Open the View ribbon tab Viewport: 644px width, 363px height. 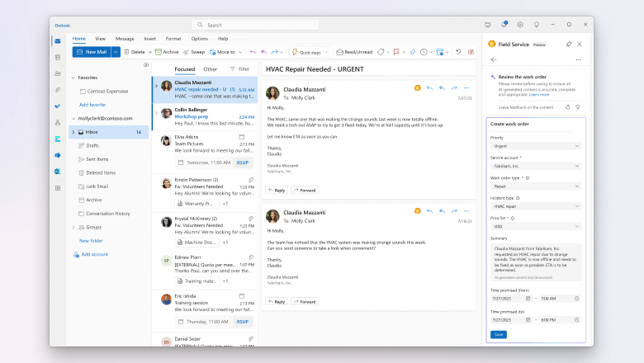pyautogui.click(x=100, y=39)
